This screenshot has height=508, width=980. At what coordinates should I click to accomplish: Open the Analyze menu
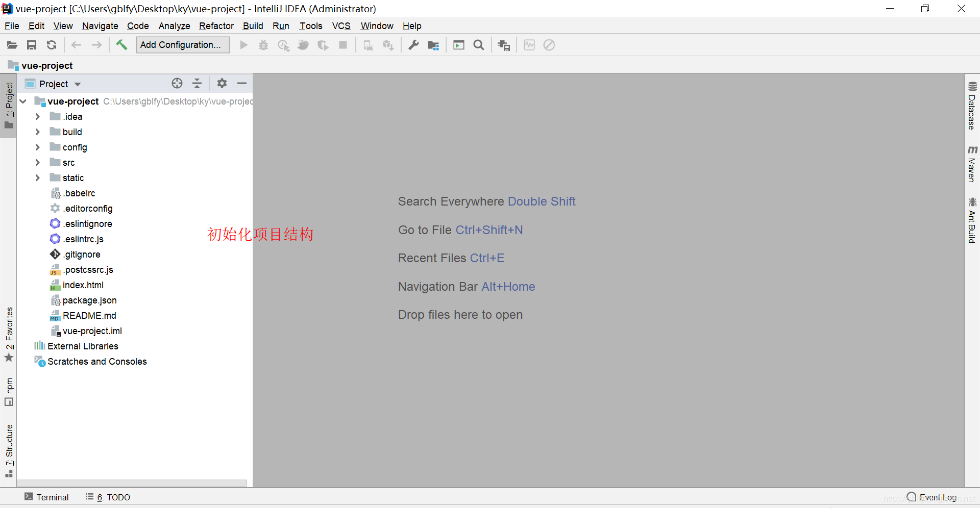tap(174, 26)
